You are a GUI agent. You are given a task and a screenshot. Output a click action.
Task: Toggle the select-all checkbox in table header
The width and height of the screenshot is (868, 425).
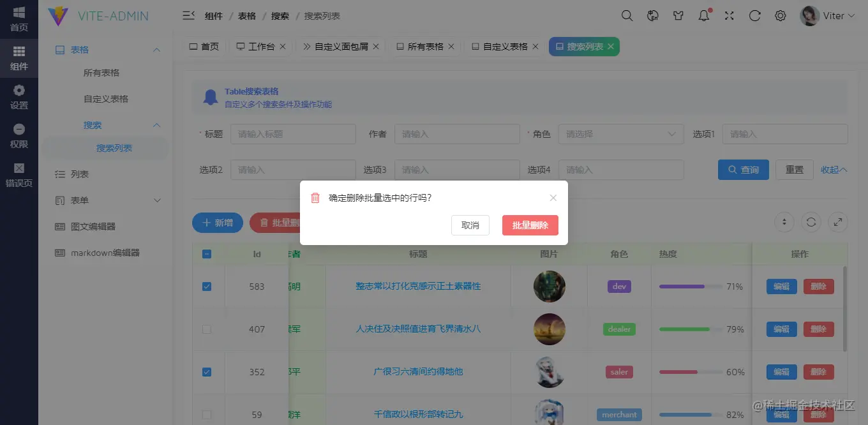206,253
